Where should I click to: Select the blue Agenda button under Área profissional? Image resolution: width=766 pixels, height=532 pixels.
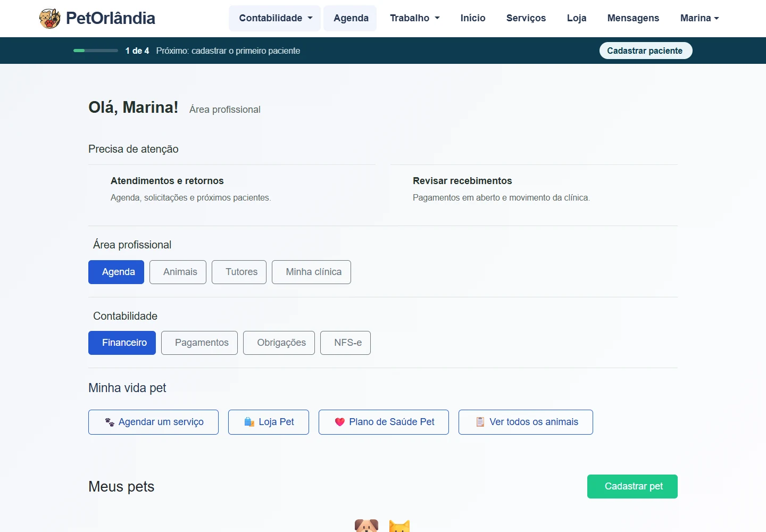pos(116,272)
